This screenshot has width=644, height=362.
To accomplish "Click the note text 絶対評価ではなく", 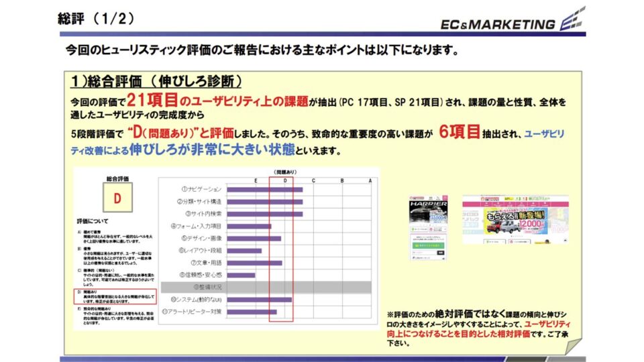I will pyautogui.click(x=470, y=314).
